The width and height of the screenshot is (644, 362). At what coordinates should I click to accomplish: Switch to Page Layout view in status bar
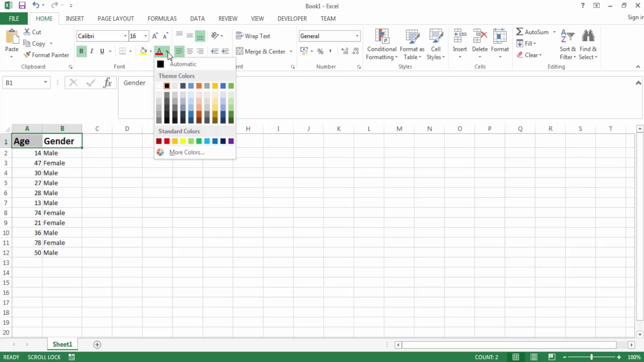click(x=534, y=357)
